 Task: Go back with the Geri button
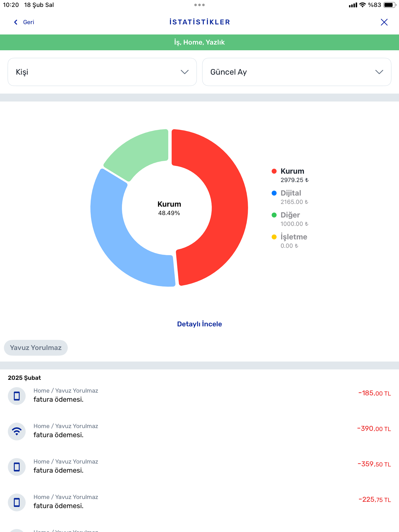coord(24,22)
